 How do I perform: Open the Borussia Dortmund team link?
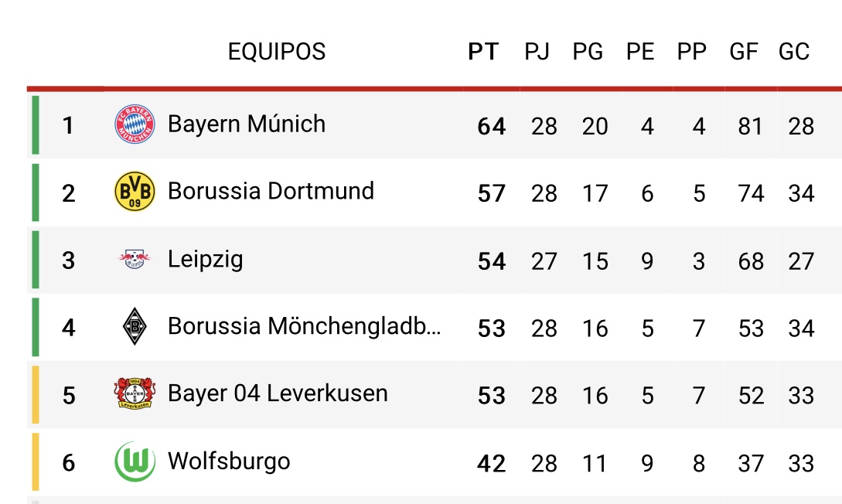271,191
